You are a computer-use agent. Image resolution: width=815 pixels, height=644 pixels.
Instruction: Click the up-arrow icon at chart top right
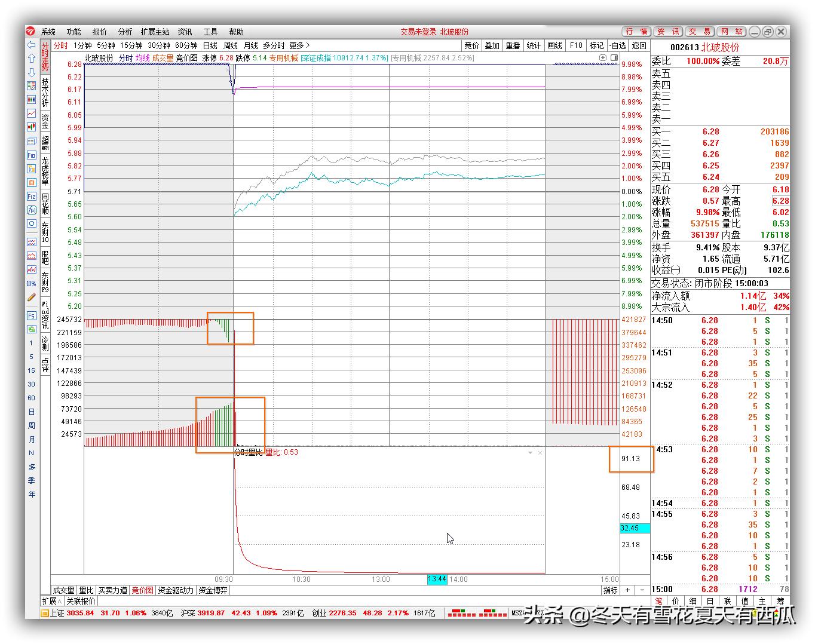(x=603, y=58)
